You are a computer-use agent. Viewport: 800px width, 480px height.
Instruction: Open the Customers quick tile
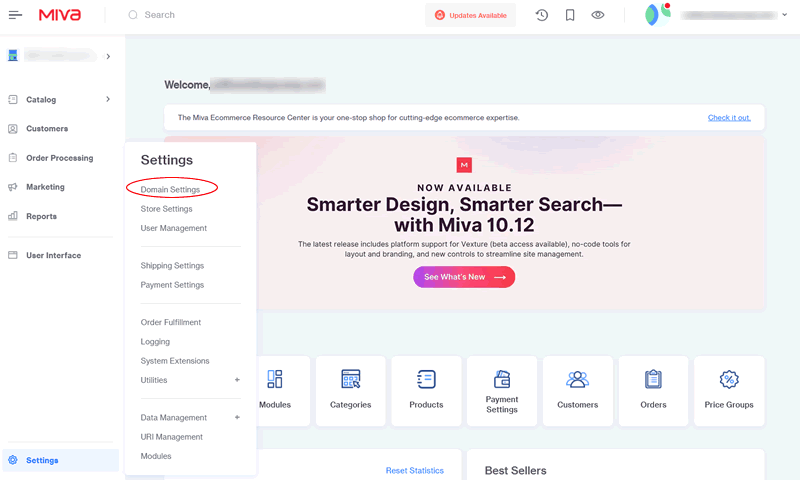(x=577, y=391)
